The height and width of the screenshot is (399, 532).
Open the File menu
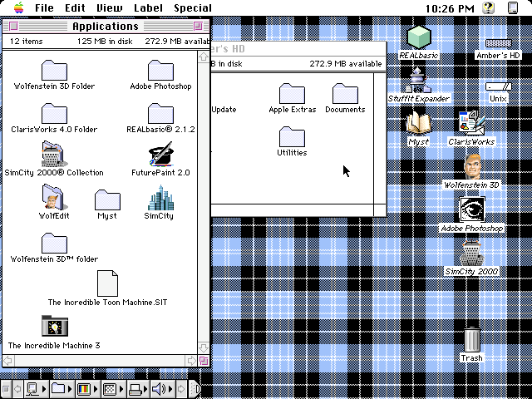click(44, 7)
